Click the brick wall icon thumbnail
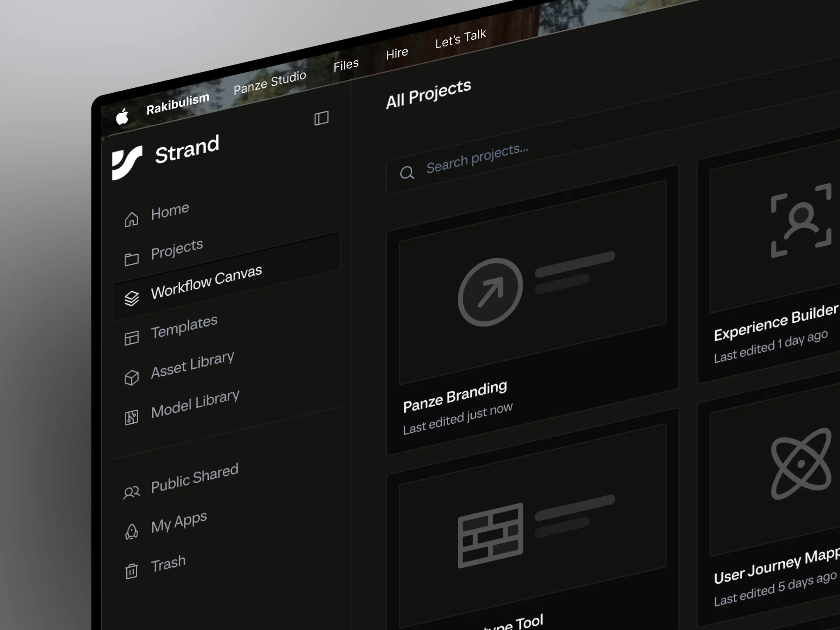The image size is (840, 630). pyautogui.click(x=490, y=536)
